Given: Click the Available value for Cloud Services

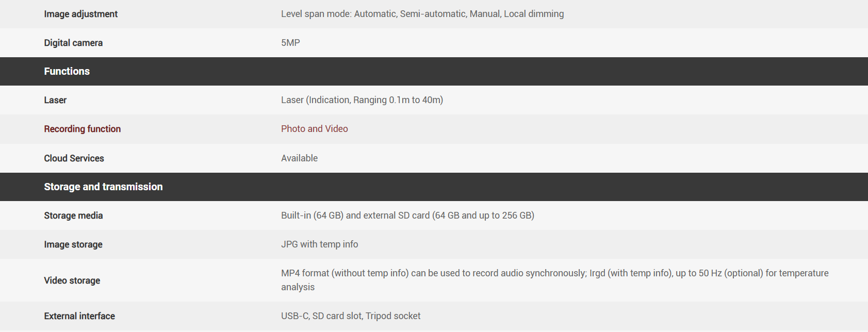Looking at the screenshot, I should click(x=299, y=158).
